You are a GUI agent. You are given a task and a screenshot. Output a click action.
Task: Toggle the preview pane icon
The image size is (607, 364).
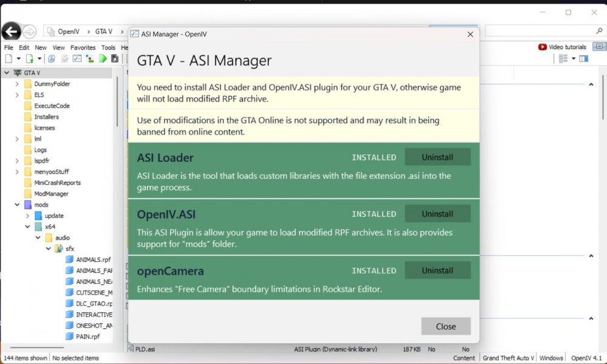584,59
